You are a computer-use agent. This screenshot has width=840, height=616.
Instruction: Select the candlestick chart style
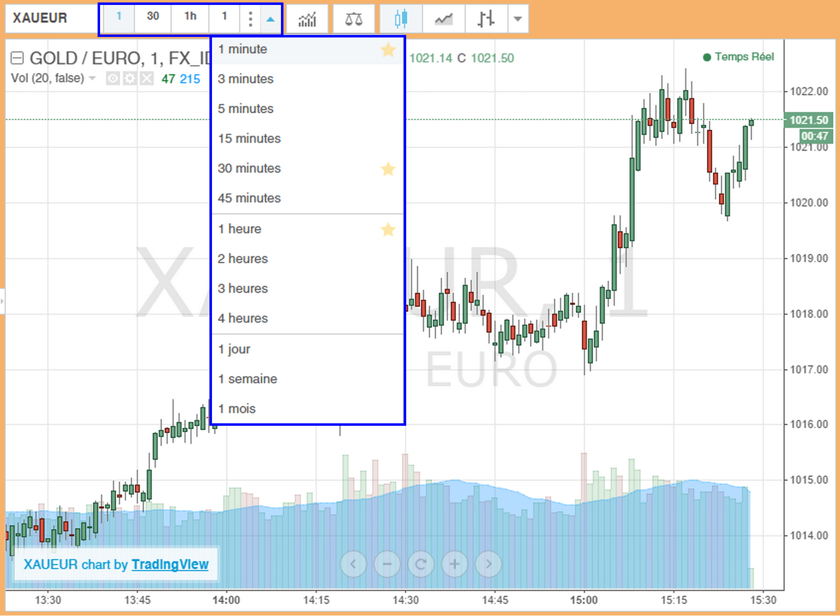(x=401, y=19)
